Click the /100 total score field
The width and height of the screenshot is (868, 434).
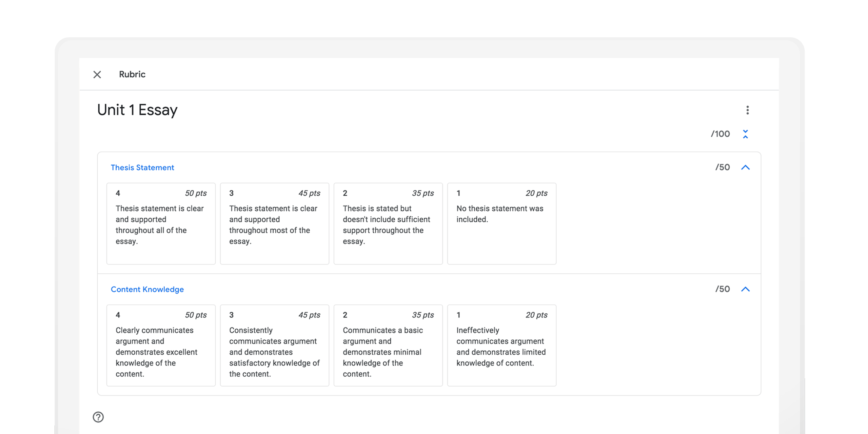(720, 134)
